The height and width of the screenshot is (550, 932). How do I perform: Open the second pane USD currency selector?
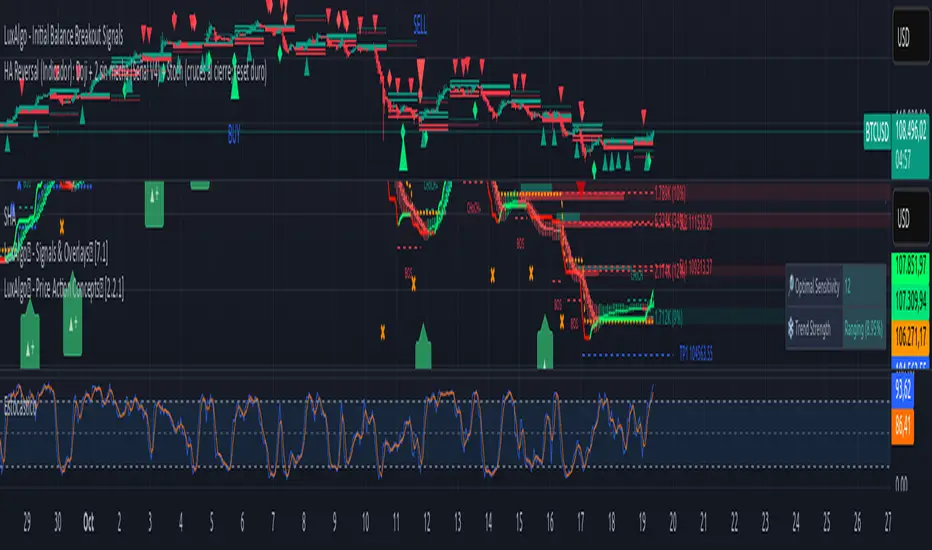910,218
